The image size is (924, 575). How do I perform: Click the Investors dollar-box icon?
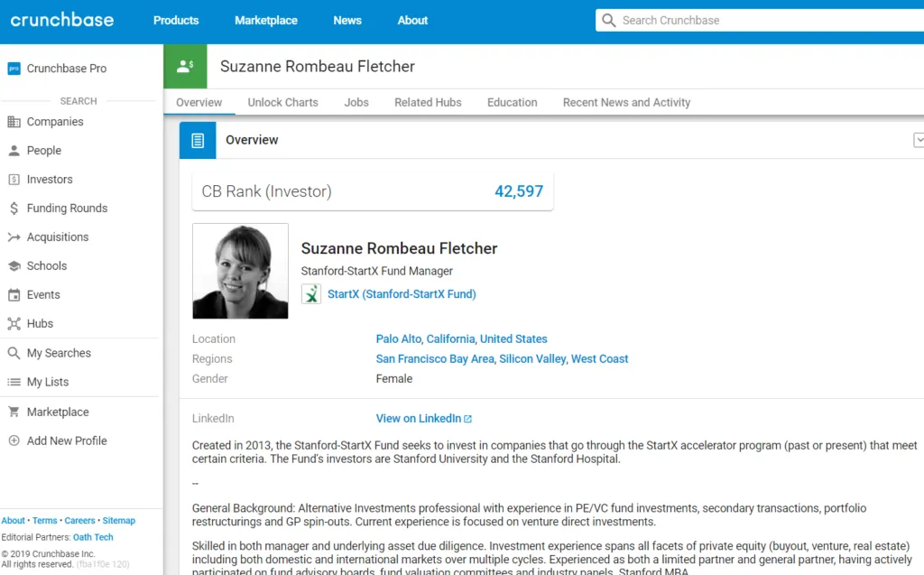14,180
